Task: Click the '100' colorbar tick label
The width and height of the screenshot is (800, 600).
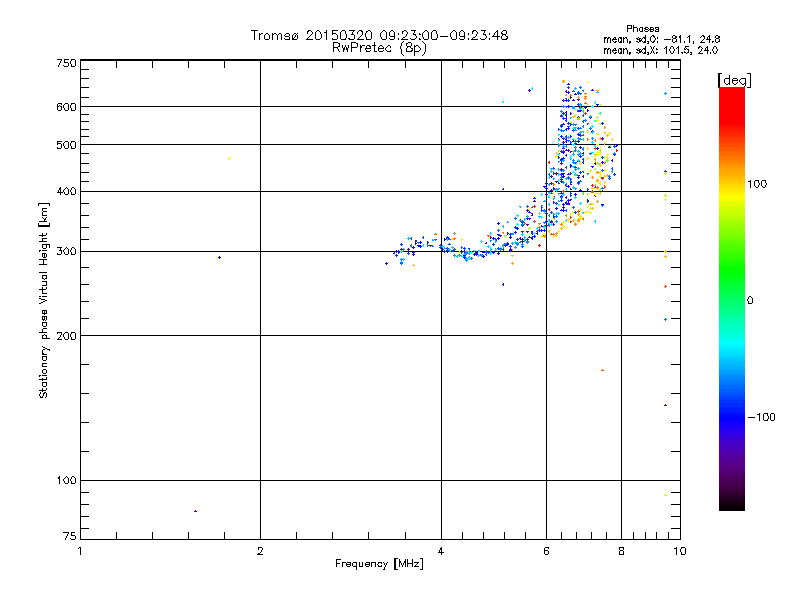Action: [x=757, y=184]
